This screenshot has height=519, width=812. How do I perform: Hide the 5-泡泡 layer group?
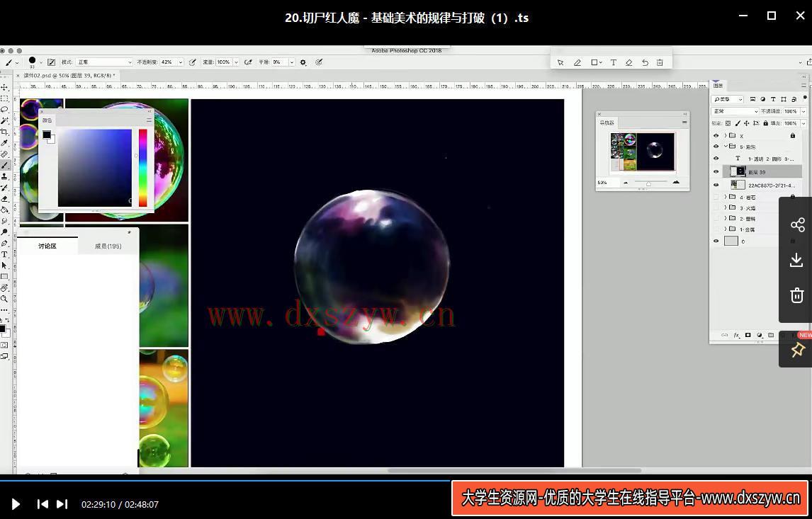[x=716, y=147]
